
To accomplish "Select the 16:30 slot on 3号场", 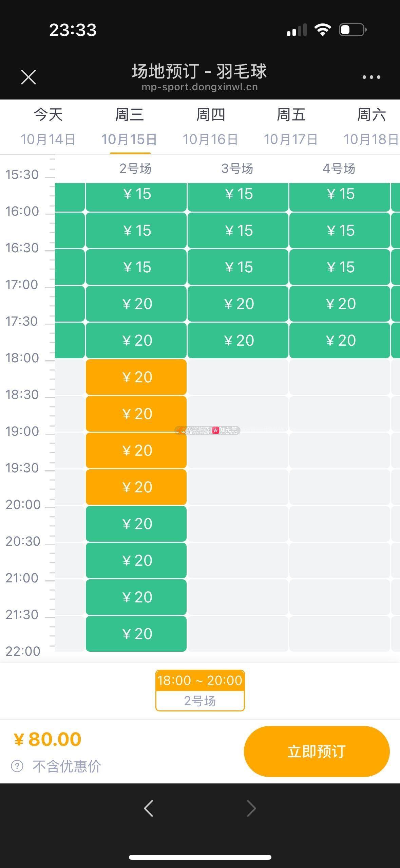I will coord(238,267).
